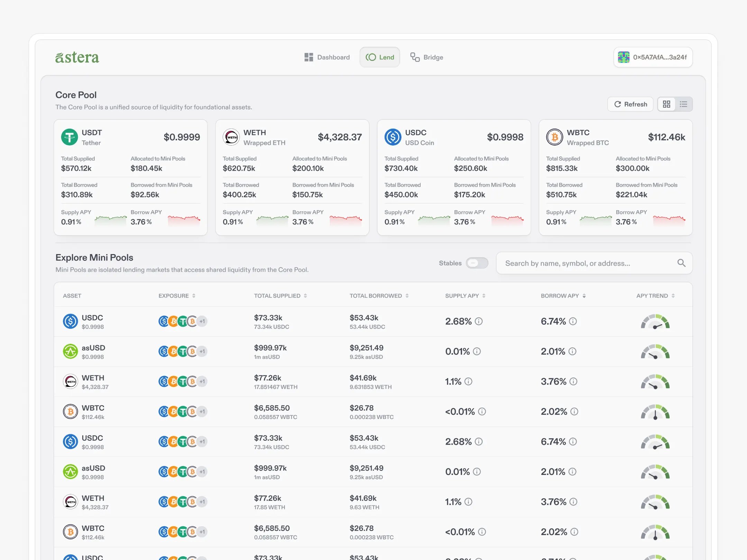Click the wallet avatar icon
Viewport: 747px width, 560px height.
[624, 57]
